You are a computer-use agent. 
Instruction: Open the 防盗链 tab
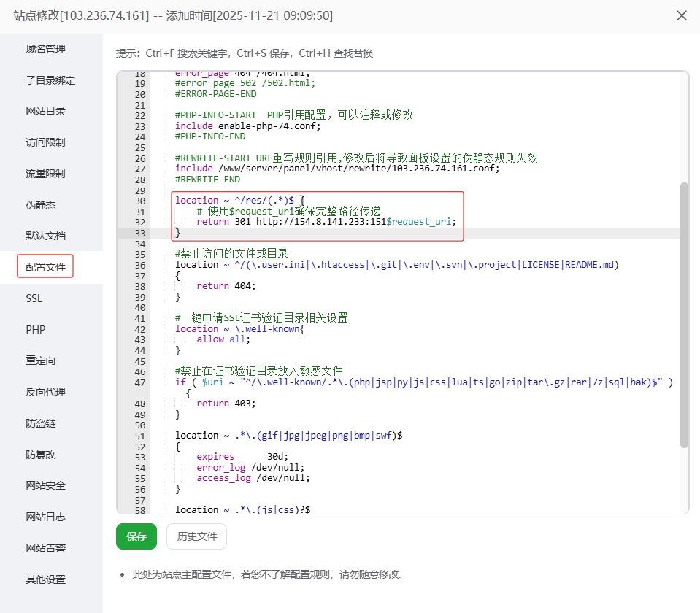[x=40, y=423]
